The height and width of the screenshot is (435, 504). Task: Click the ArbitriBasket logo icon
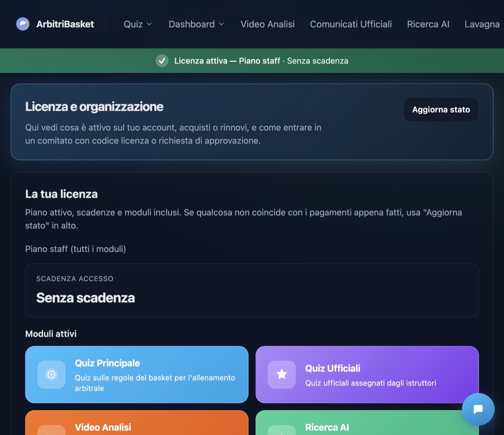coord(23,24)
